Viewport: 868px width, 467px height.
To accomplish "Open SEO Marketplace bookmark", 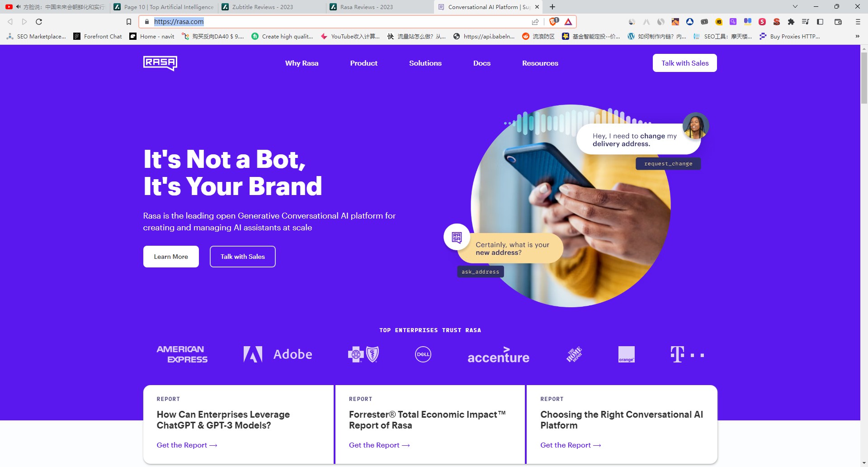I will click(x=37, y=36).
